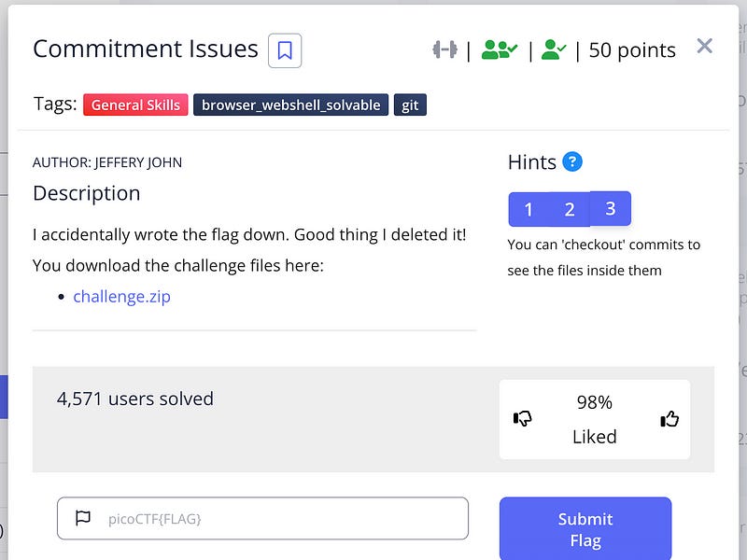Viewport: 747px width, 560px height.
Task: Reveal hint number 2
Action: (x=570, y=209)
